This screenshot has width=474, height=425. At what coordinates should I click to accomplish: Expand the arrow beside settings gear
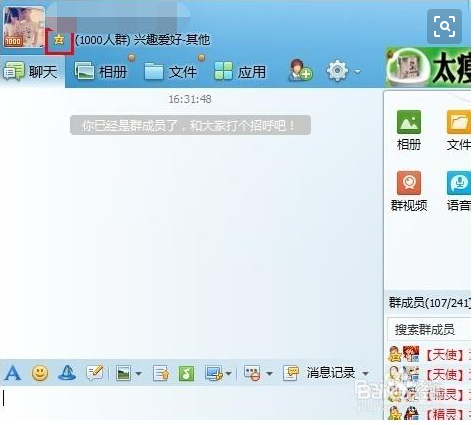click(x=357, y=72)
